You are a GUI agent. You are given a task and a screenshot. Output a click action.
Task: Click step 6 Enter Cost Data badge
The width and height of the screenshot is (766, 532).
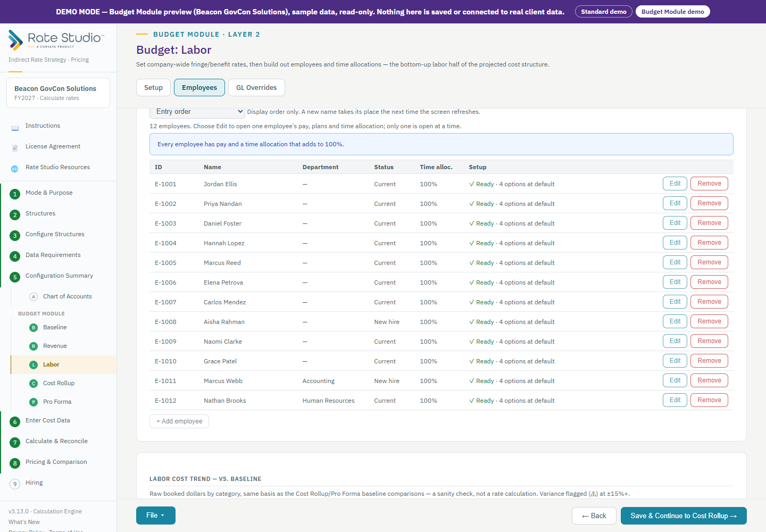pos(15,422)
